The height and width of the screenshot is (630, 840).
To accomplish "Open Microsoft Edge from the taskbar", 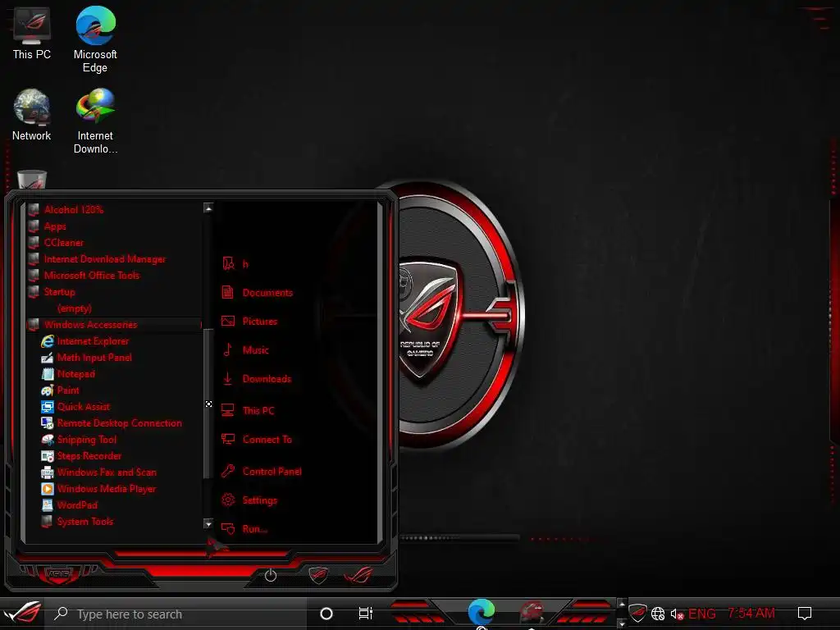I will point(481,612).
